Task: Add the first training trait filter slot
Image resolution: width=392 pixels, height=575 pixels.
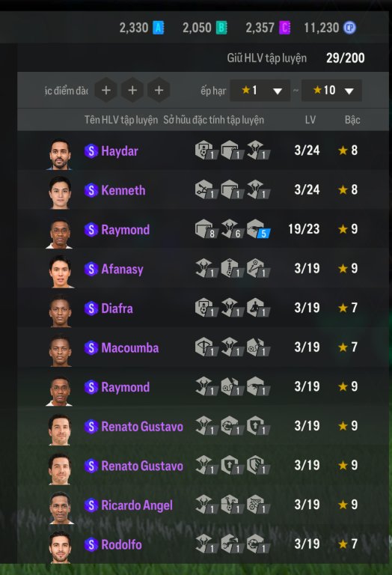Action: [106, 90]
